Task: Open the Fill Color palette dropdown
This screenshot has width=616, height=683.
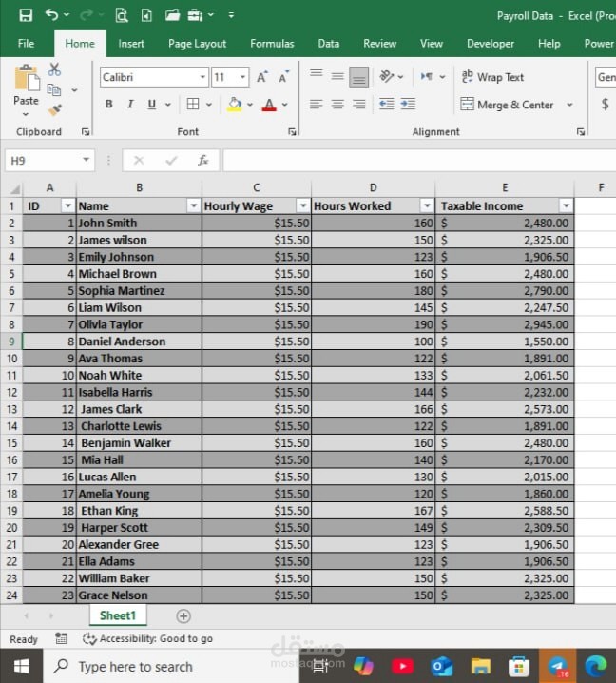Action: coord(250,105)
